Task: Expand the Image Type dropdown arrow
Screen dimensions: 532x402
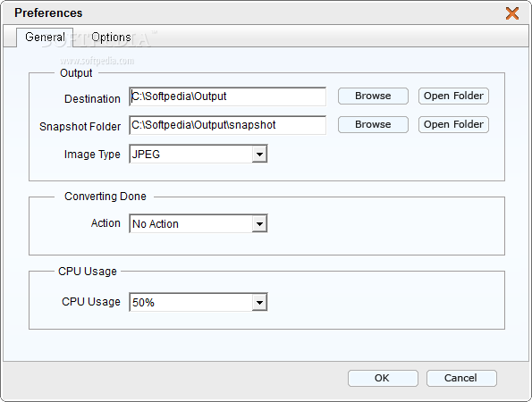Action: tap(259, 155)
